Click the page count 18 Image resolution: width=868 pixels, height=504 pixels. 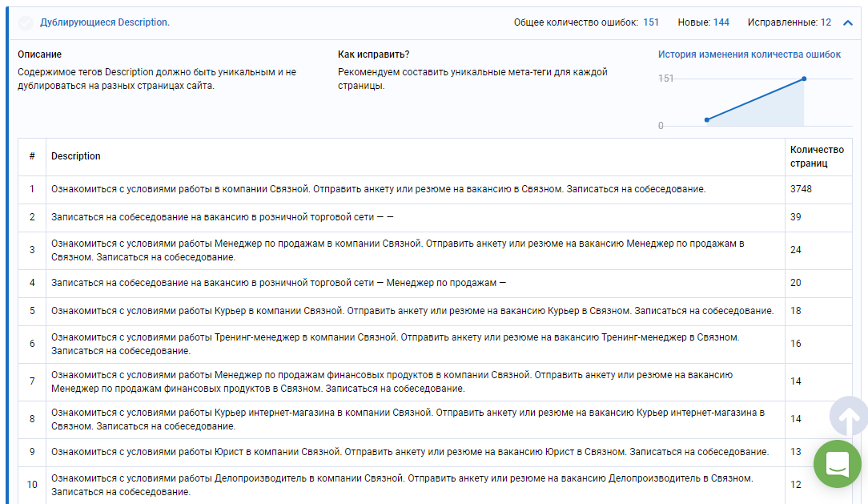pyautogui.click(x=795, y=311)
